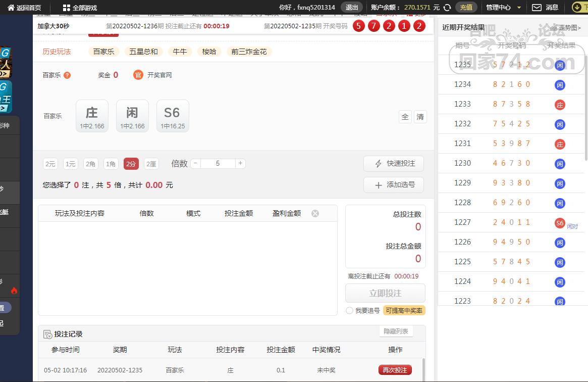Select the 1角 bet unit
Viewport: 588px width, 382px height.
click(111, 164)
